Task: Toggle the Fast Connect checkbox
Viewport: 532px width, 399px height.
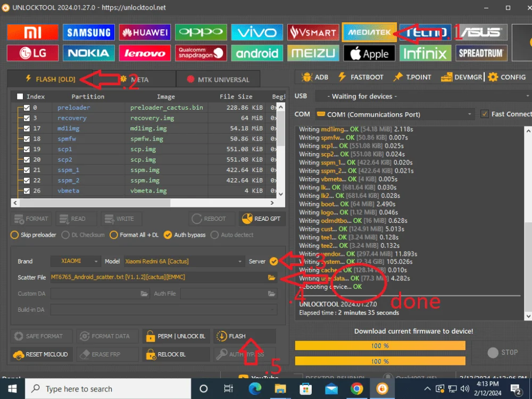Action: (x=485, y=114)
